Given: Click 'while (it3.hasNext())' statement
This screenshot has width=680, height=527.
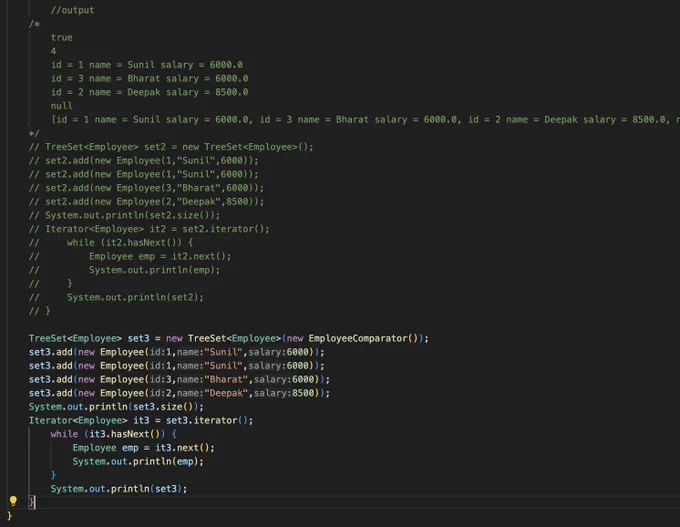Looking at the screenshot, I should click(x=113, y=434).
